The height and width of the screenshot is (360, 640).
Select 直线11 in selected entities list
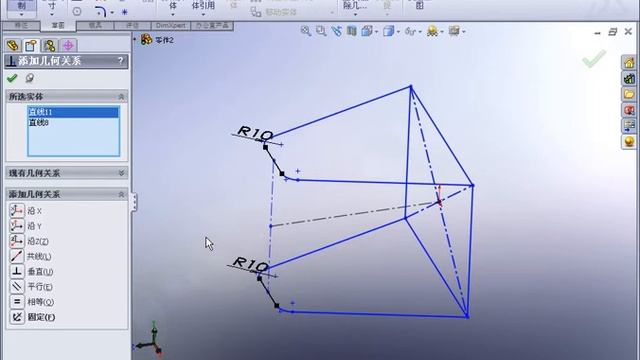73,112
